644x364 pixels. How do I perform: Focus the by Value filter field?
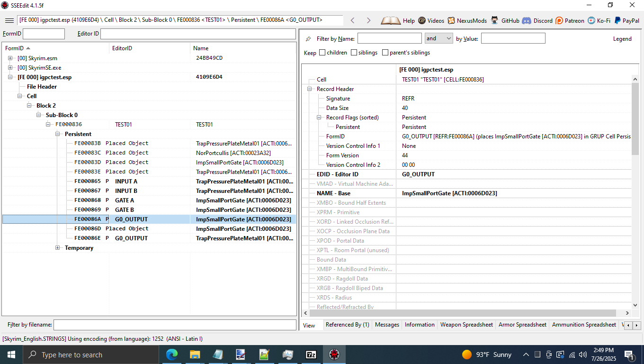(513, 38)
